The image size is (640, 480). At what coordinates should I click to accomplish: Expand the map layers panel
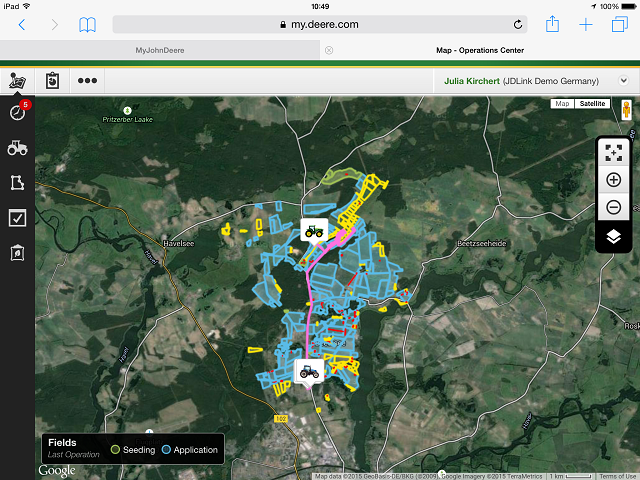[x=614, y=237]
